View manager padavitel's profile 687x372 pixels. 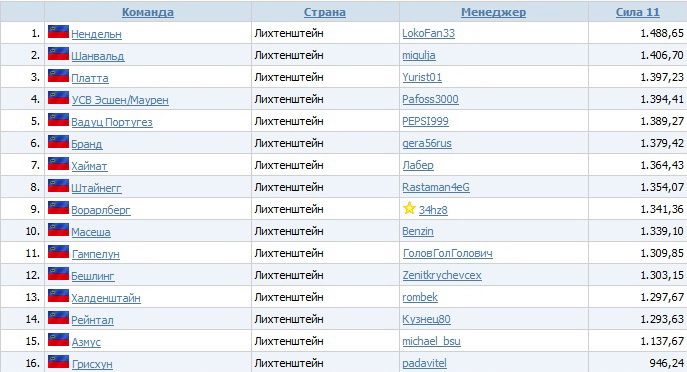(425, 363)
